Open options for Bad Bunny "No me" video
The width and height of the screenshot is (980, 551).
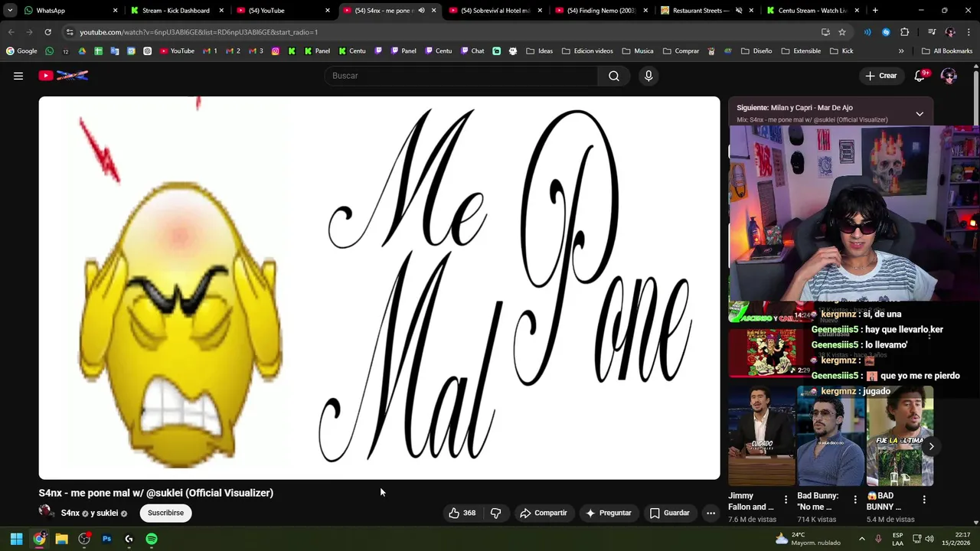pyautogui.click(x=855, y=500)
